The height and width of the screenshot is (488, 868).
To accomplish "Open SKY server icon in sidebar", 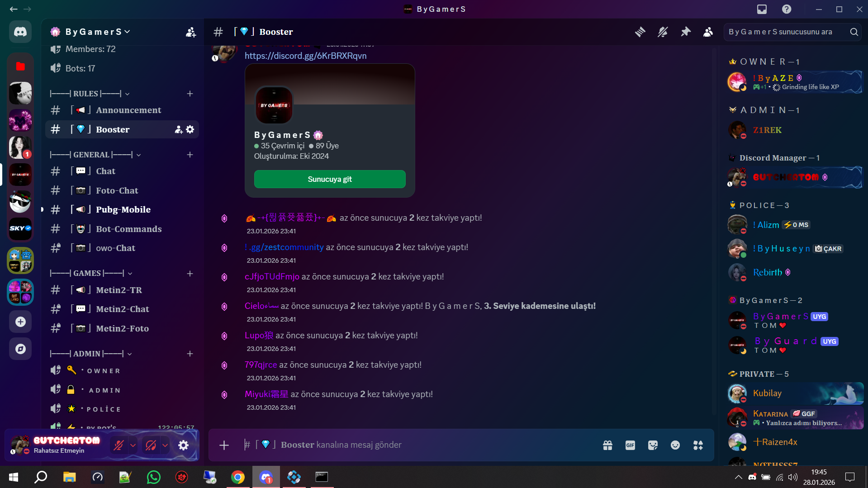I will point(20,228).
